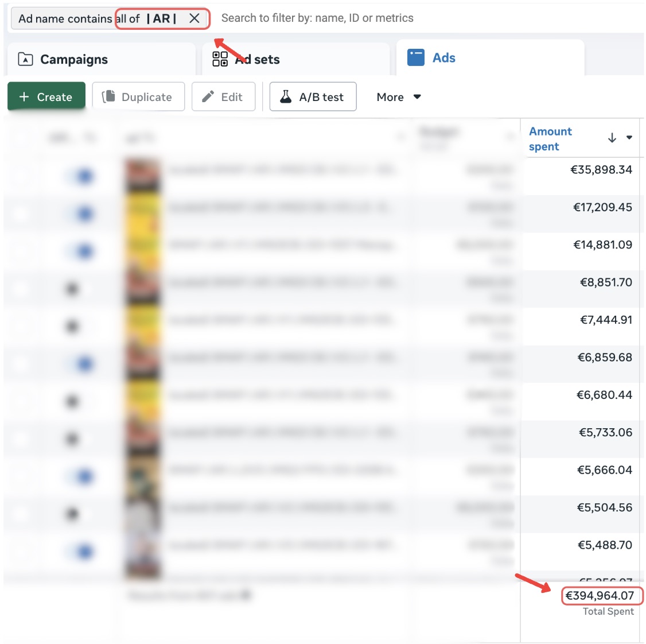Open the Ads tab
646x644 pixels.
(491, 58)
